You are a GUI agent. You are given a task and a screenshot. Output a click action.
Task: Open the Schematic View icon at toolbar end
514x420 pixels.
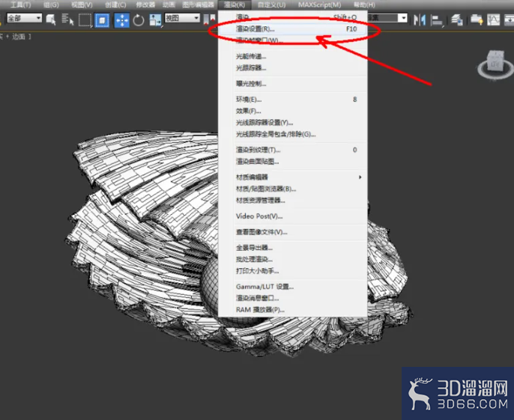tap(509, 20)
